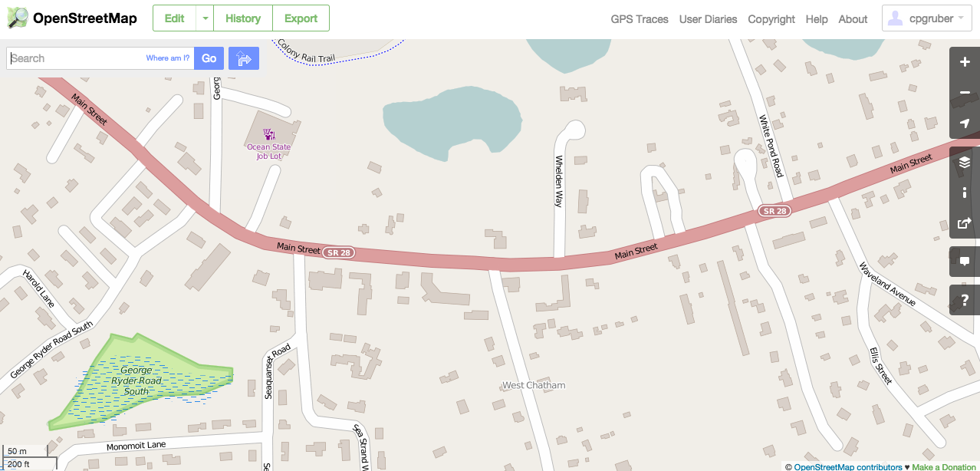Image resolution: width=980 pixels, height=471 pixels.
Task: Click the OpenStreetMap logo
Action: coord(72,18)
